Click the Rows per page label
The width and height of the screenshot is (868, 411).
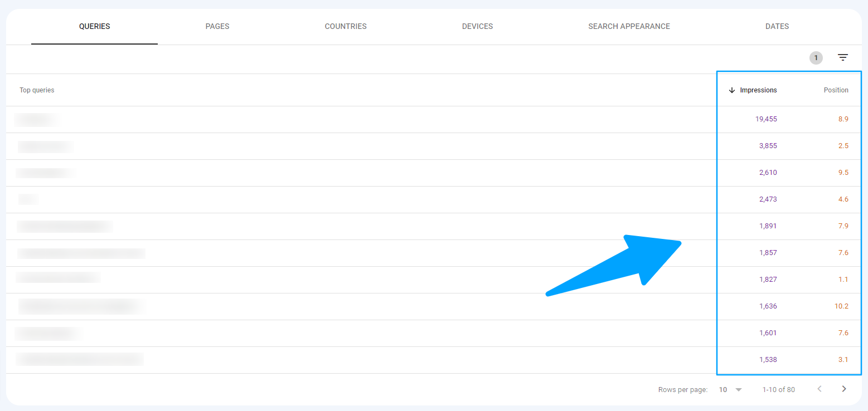683,390
